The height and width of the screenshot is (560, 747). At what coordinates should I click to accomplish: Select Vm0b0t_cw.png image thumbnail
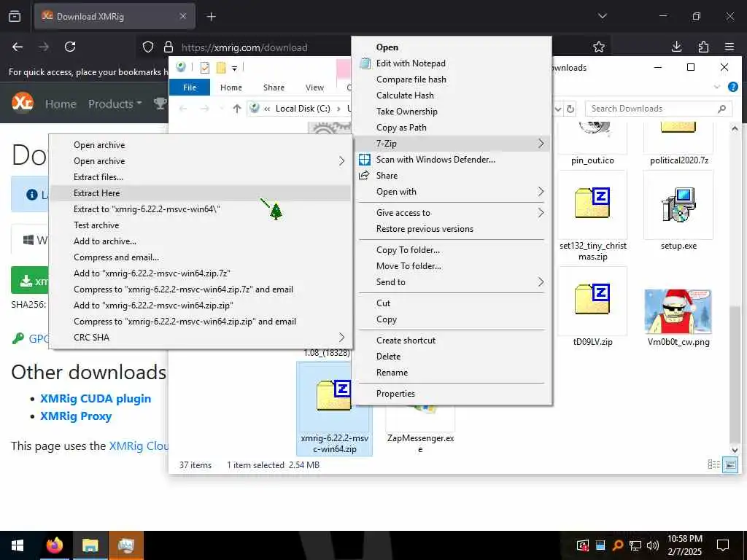click(678, 311)
